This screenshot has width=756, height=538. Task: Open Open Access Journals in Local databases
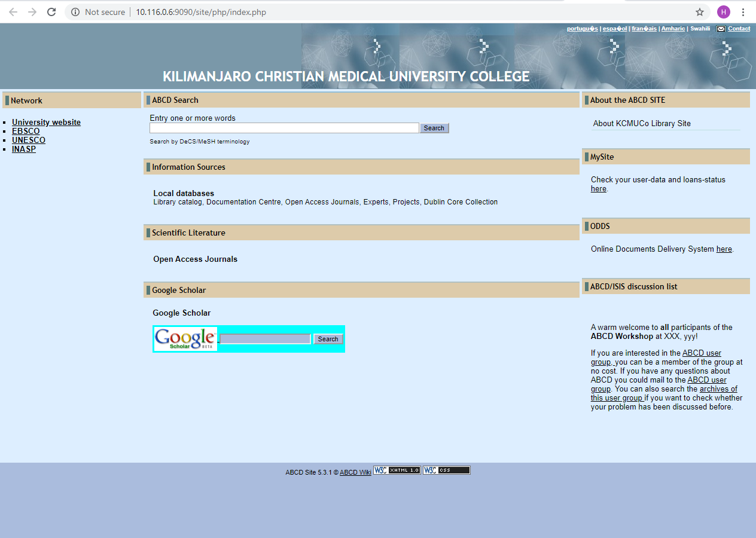(322, 202)
